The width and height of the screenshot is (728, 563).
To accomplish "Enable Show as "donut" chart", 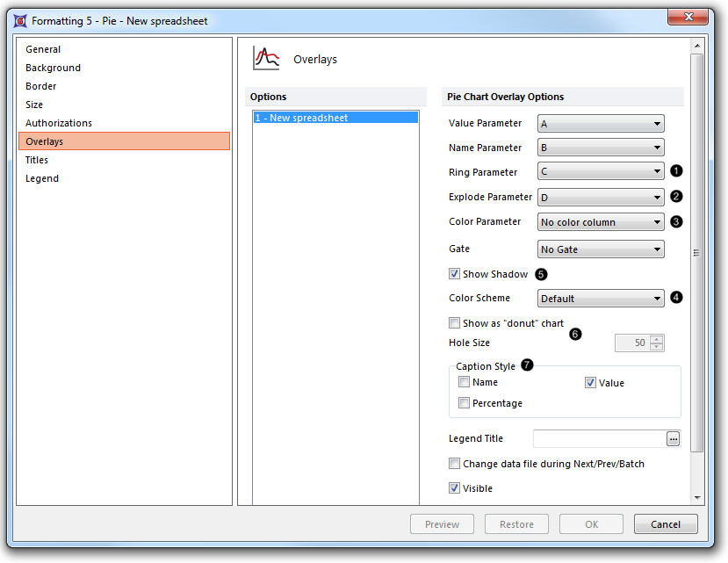I will click(x=454, y=323).
